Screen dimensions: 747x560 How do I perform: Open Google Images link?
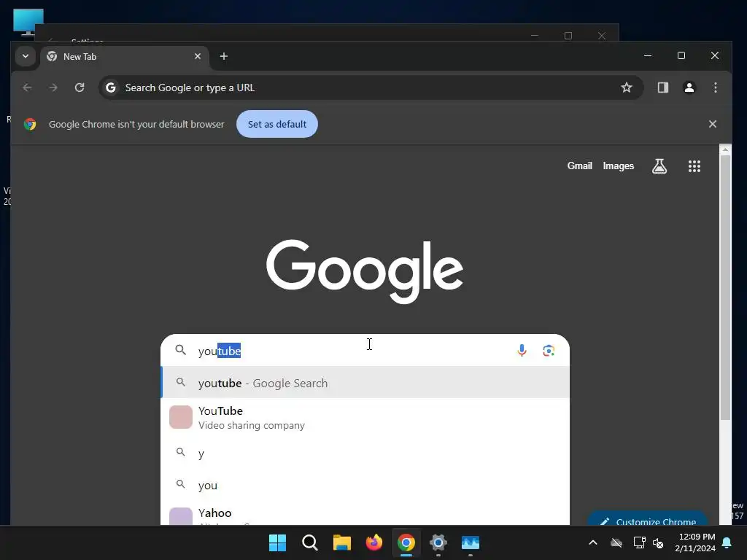[x=619, y=166]
